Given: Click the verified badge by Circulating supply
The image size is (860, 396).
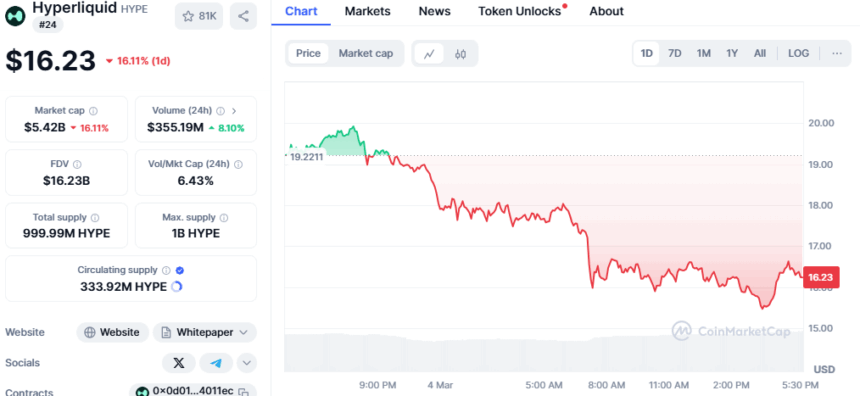Looking at the screenshot, I should [x=180, y=270].
